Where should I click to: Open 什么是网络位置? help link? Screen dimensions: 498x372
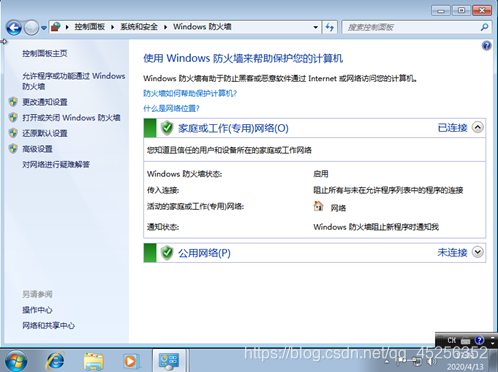pyautogui.click(x=171, y=108)
